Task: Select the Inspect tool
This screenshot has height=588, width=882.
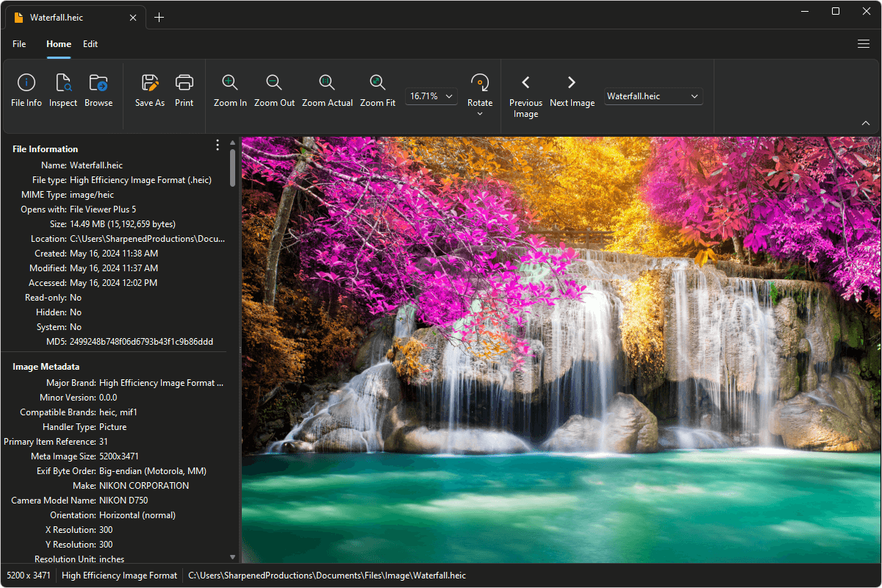Action: coord(62,90)
